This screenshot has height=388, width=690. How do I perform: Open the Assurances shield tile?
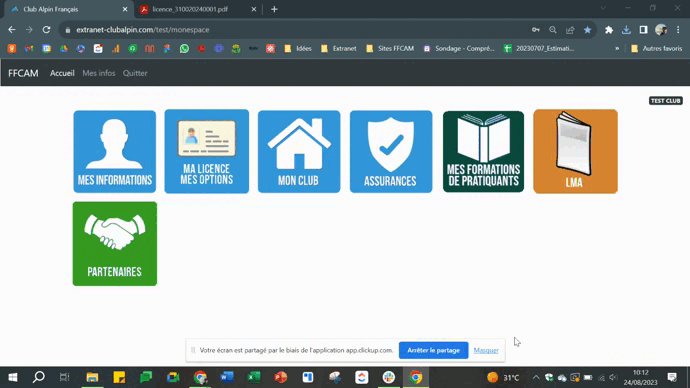391,151
